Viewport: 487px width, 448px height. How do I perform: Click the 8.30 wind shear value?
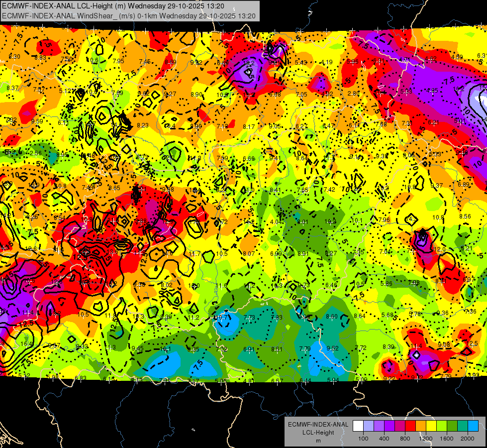(x=14, y=57)
